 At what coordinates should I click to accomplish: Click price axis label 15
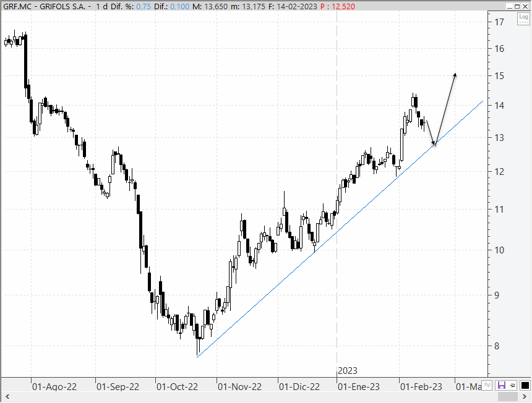click(x=499, y=76)
